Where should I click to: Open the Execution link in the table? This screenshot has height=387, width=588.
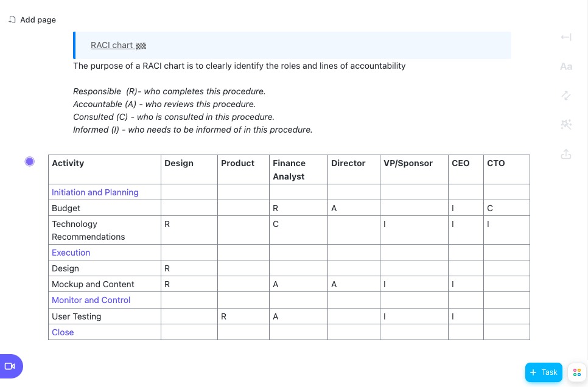click(x=71, y=253)
